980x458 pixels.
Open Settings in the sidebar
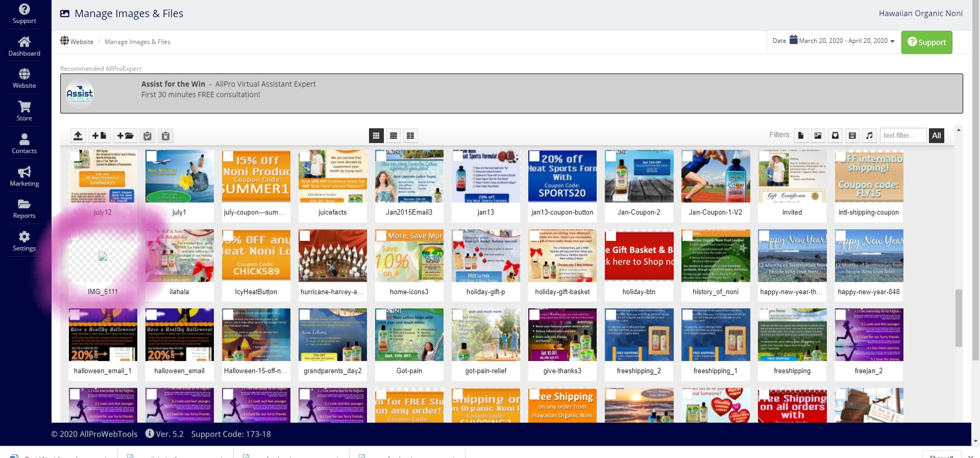point(24,242)
